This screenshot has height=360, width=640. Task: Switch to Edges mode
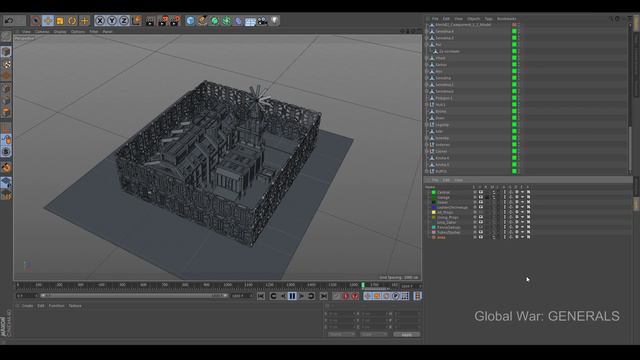[x=6, y=100]
